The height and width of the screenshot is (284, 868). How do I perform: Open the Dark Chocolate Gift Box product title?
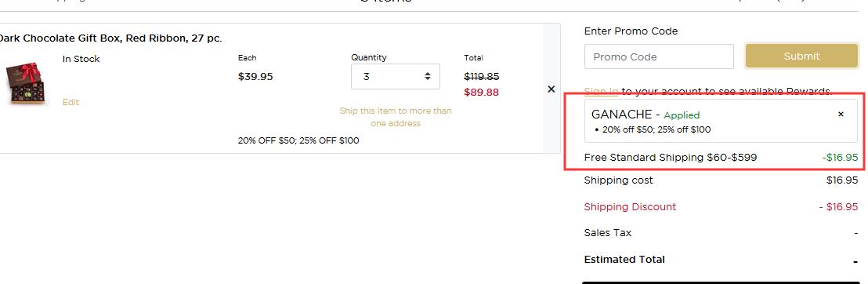[110, 38]
